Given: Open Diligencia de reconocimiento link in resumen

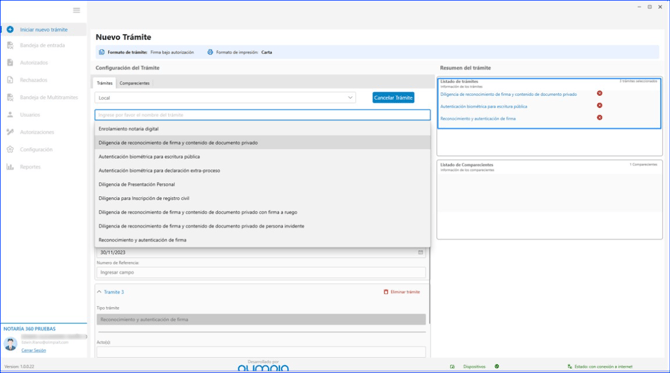Looking at the screenshot, I should (508, 94).
